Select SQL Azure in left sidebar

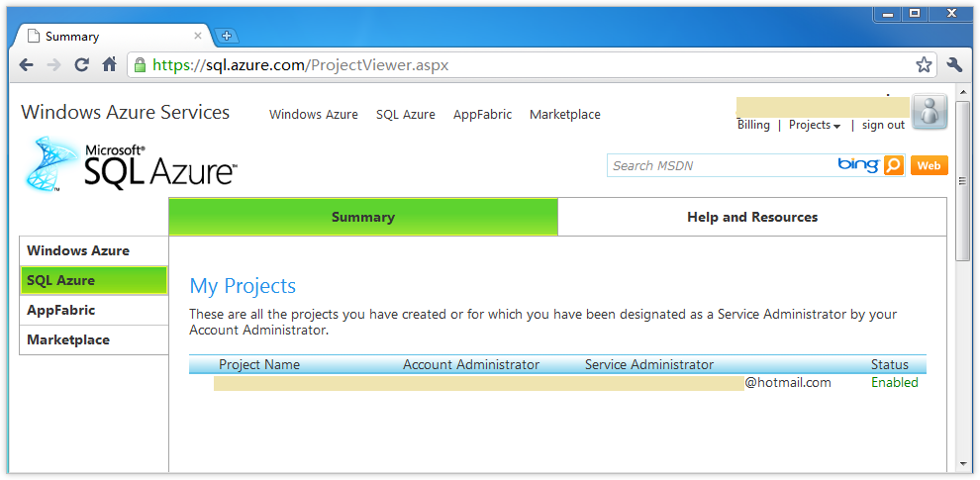(x=94, y=280)
